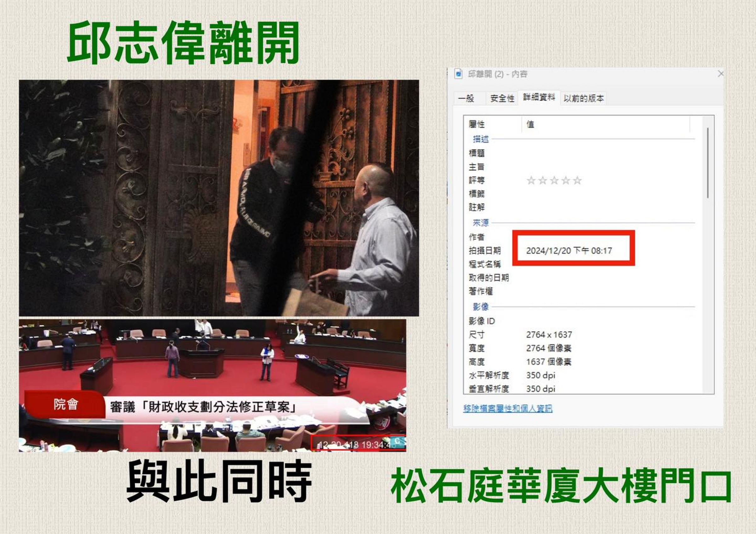Select the 垂直解析度 value 350 dpi
The height and width of the screenshot is (534, 756).
pyautogui.click(x=540, y=389)
